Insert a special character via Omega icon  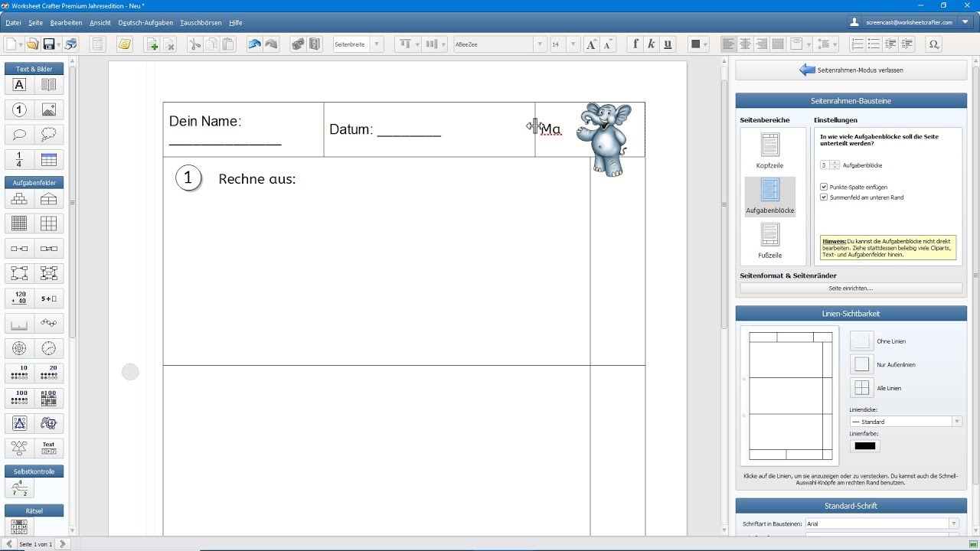point(934,44)
